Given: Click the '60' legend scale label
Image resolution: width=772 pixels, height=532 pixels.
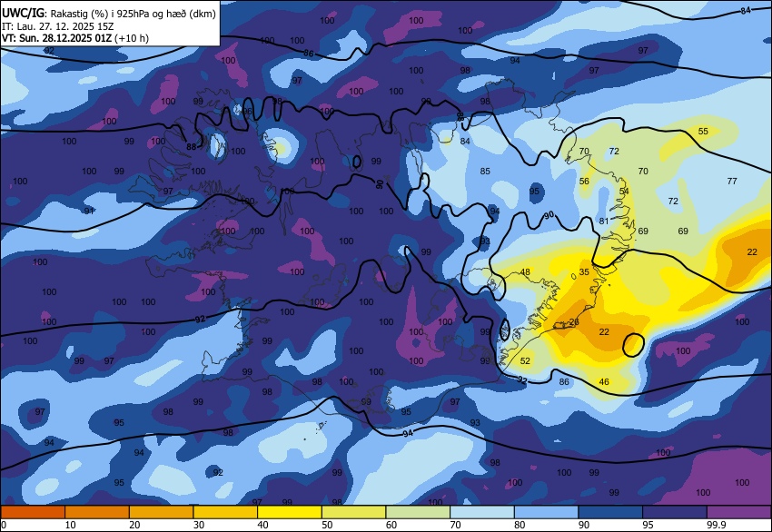Looking at the screenshot, I should point(391,525).
